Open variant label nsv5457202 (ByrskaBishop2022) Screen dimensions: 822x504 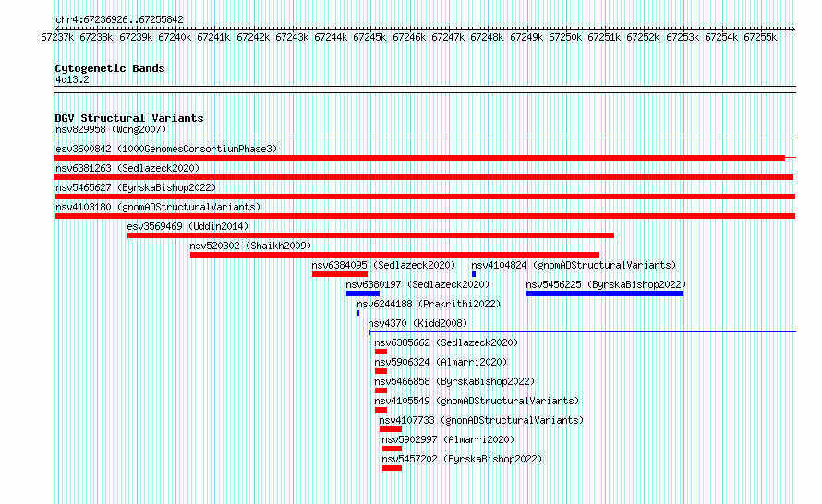[462, 459]
